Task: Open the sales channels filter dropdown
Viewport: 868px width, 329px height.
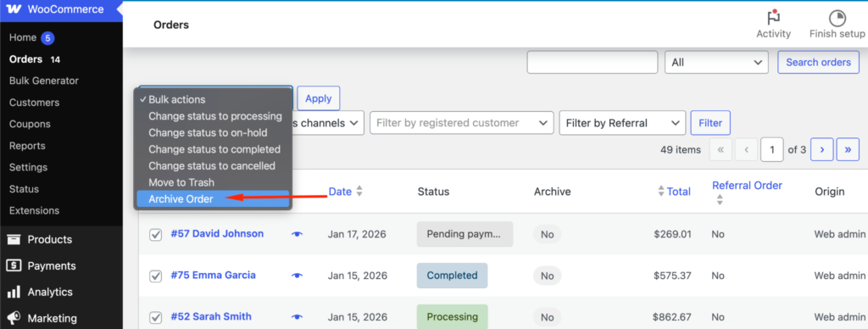Action: click(x=328, y=123)
